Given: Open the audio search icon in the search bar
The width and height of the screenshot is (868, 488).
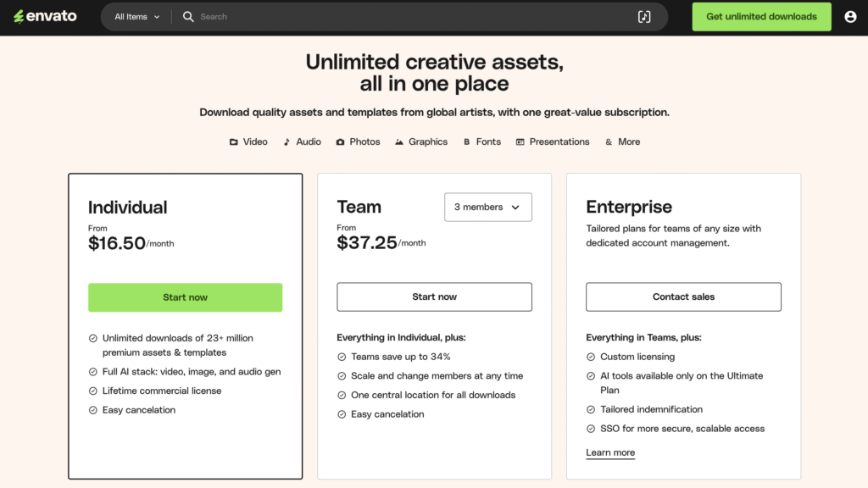Looking at the screenshot, I should point(644,17).
